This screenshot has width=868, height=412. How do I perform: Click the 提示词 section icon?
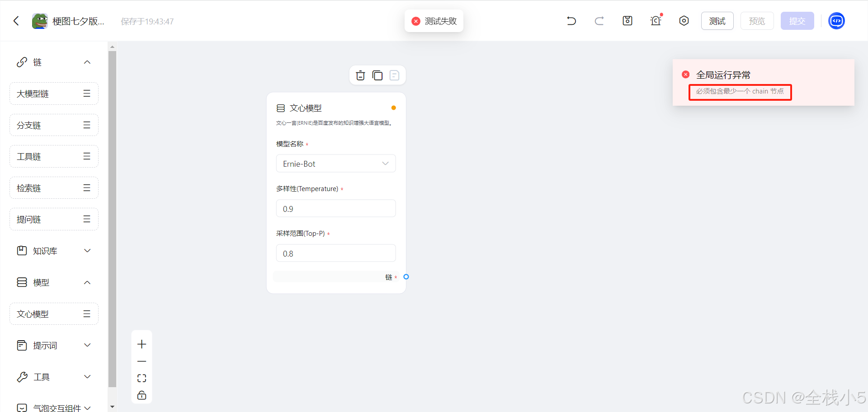click(22, 345)
